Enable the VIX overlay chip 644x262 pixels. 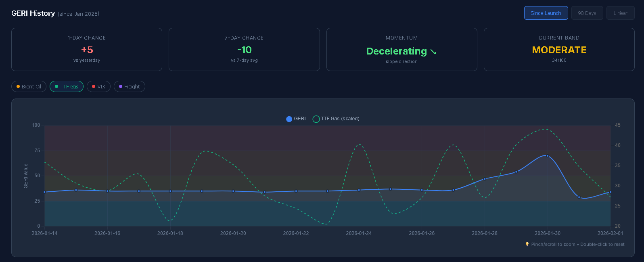click(x=98, y=86)
